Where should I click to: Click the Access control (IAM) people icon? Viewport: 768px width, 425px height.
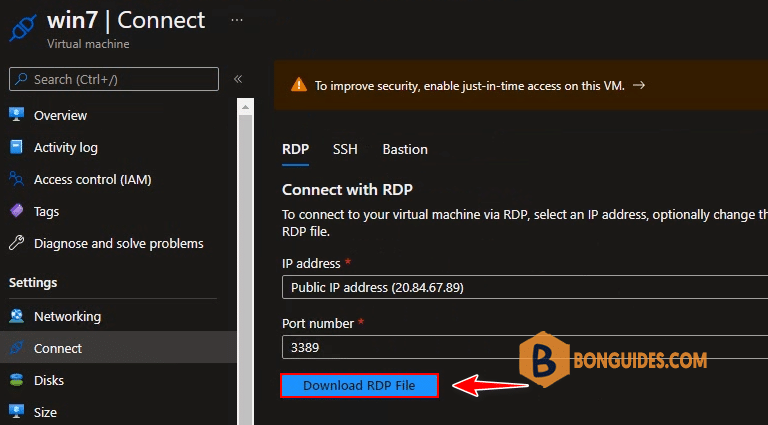pyautogui.click(x=17, y=179)
